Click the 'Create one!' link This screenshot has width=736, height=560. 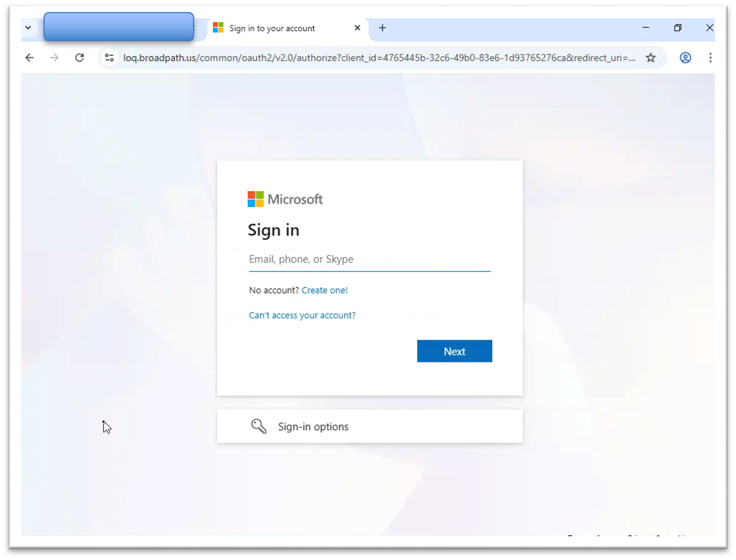click(324, 290)
